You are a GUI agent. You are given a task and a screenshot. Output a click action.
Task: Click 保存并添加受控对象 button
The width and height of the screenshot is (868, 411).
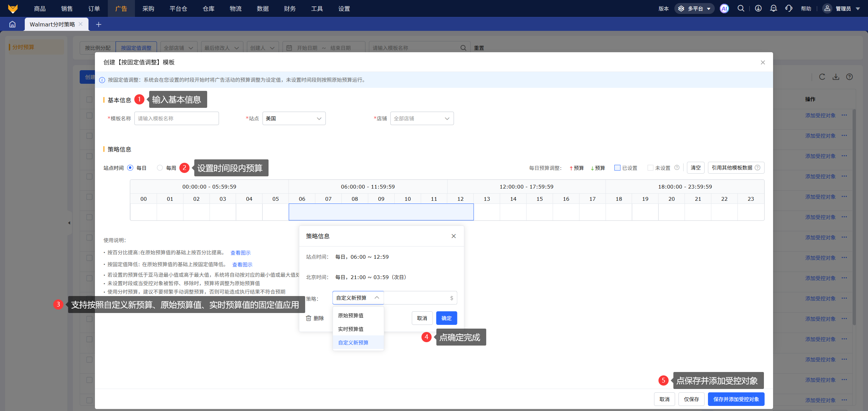[x=736, y=399]
